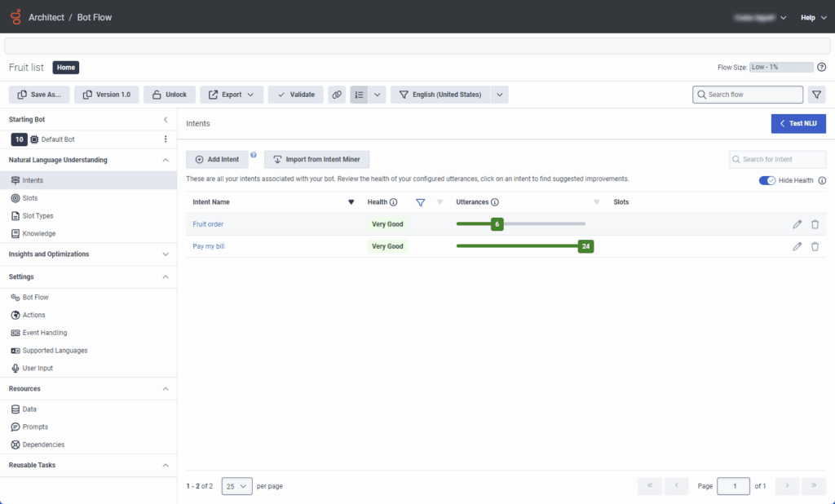Toggle the list view toolbar button
This screenshot has width=835, height=504.
359,95
